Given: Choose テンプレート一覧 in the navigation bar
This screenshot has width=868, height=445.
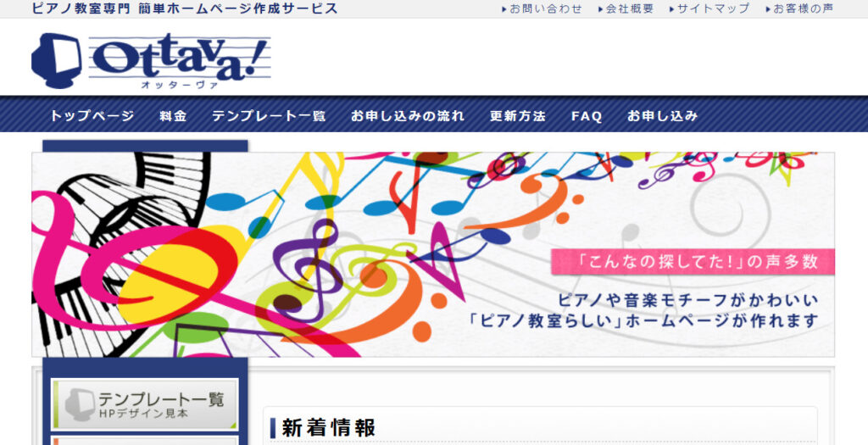Looking at the screenshot, I should click(x=269, y=116).
